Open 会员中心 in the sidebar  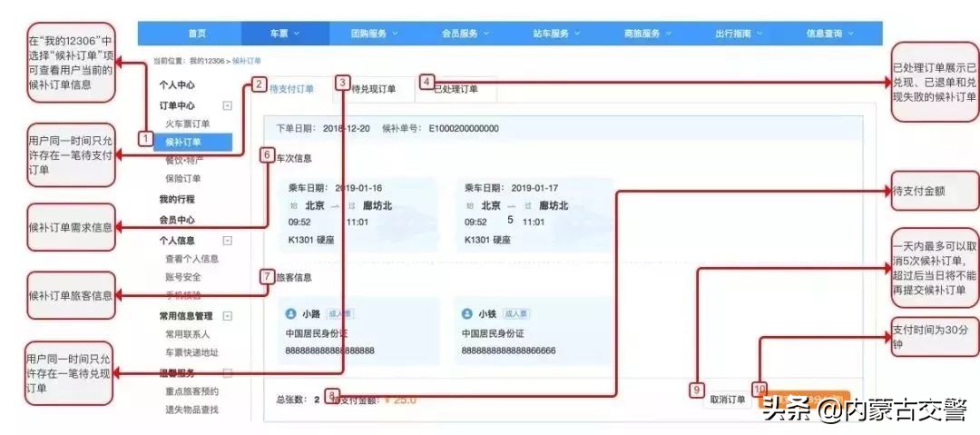coord(177,221)
